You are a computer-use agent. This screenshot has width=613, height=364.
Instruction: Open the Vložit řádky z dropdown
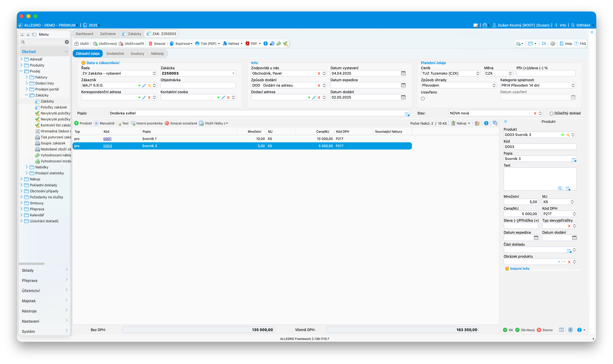point(213,123)
